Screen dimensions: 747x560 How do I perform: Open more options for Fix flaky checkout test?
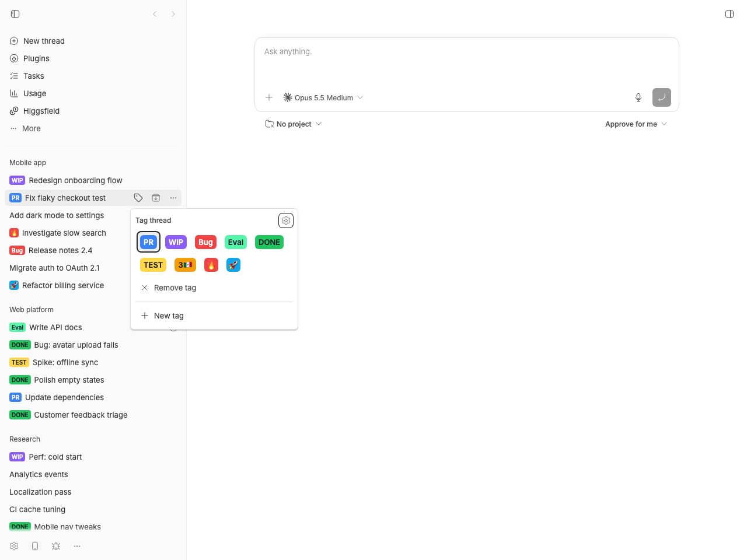pos(173,198)
